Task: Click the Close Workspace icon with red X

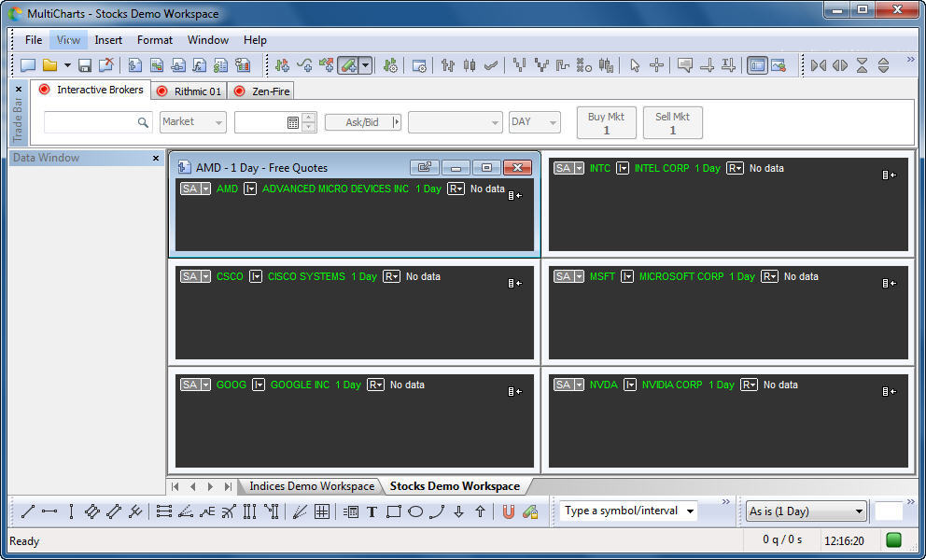Action: [x=106, y=65]
